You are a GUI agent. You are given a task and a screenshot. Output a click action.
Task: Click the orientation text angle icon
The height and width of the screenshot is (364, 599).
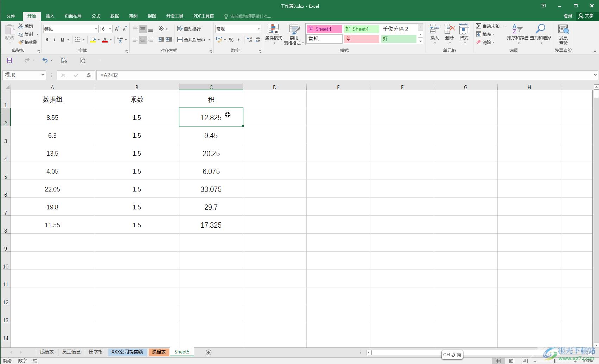pos(161,29)
